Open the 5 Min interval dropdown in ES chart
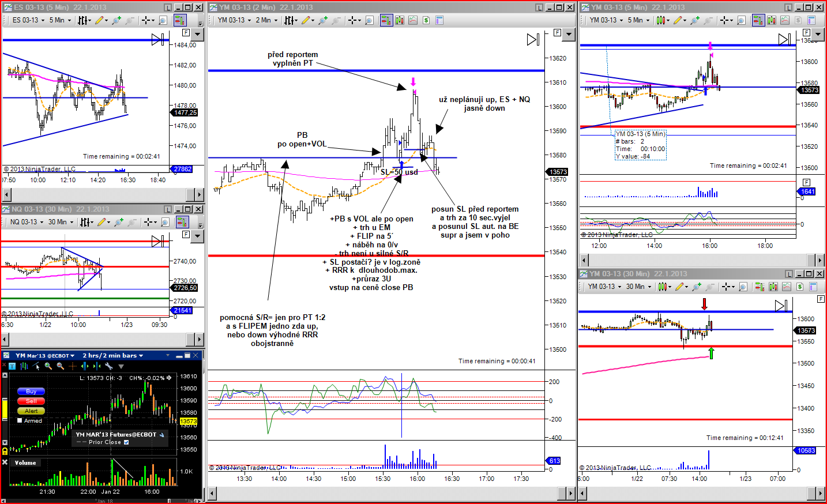Viewport: 827px width, 504px height. pyautogui.click(x=60, y=20)
